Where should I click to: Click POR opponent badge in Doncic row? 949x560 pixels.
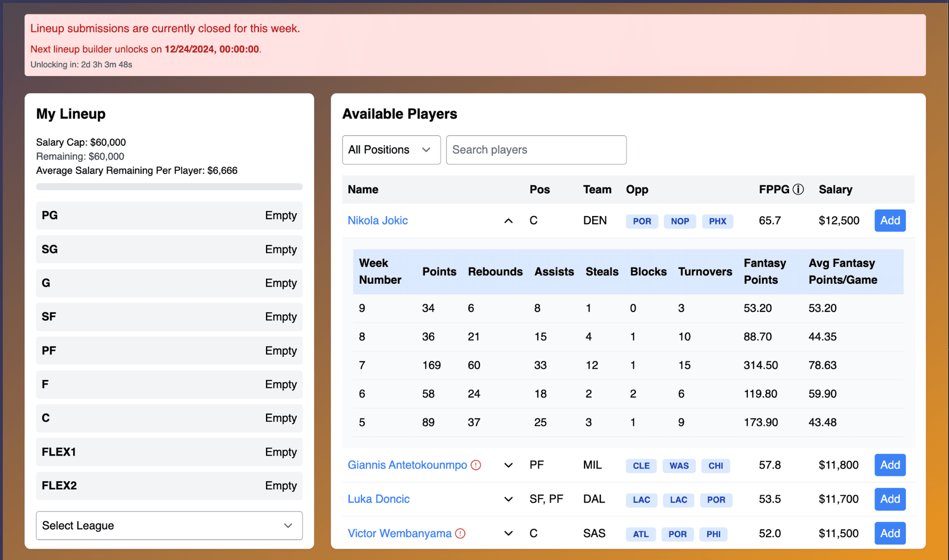click(716, 500)
